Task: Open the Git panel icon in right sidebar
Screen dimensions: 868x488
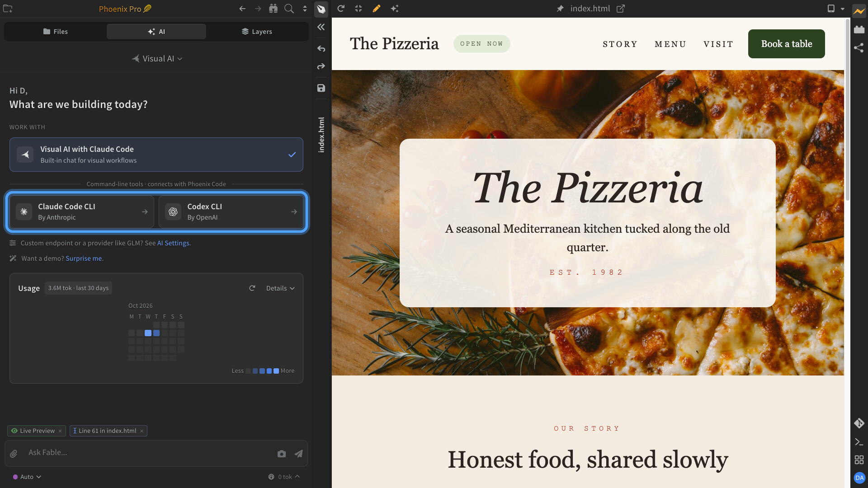Action: tap(859, 423)
